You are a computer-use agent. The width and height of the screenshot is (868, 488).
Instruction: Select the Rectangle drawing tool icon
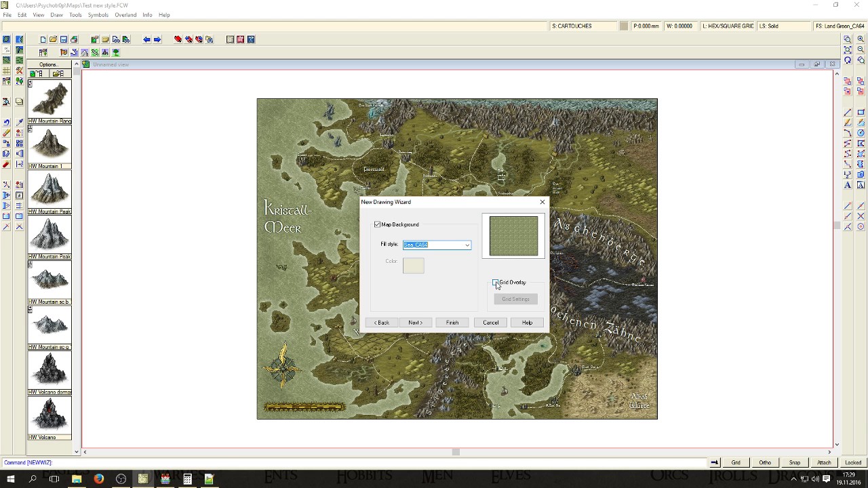pyautogui.click(x=861, y=113)
